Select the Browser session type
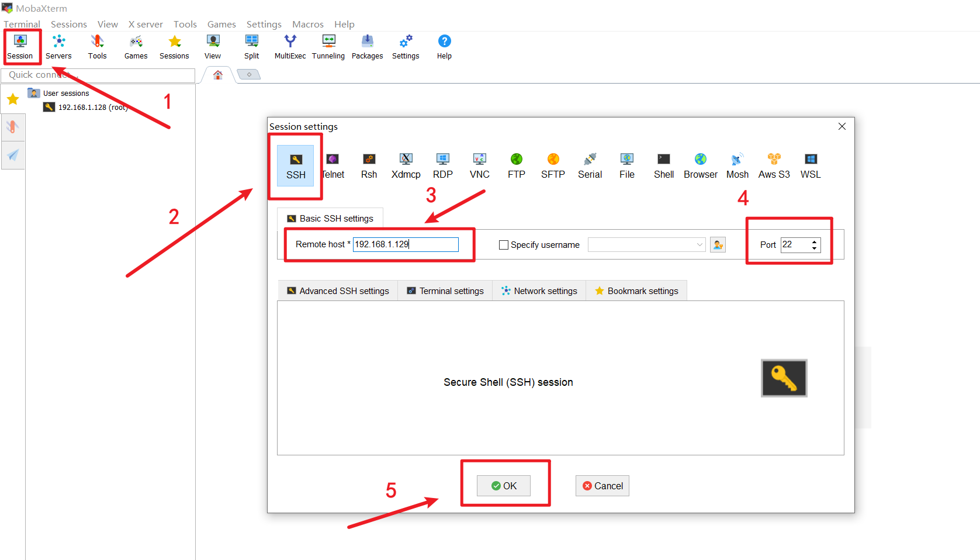This screenshot has width=980, height=560. point(700,165)
